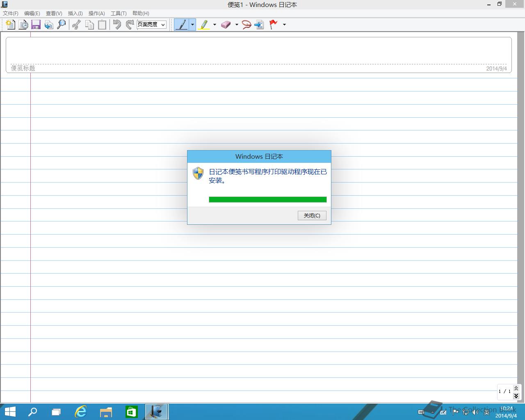
Task: Click the 2014/9/4 note date text
Action: pos(496,68)
